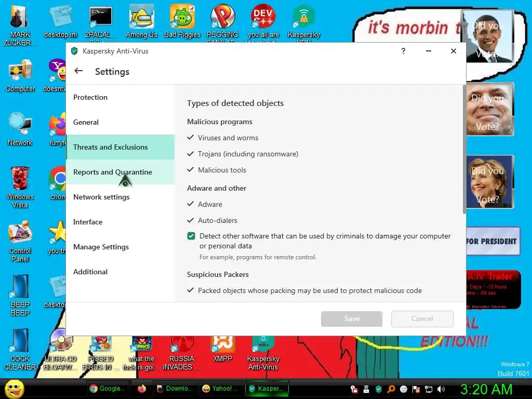Image resolution: width=532 pixels, height=399 pixels.
Task: Open Manage Settings section
Action: pyautogui.click(x=121, y=247)
